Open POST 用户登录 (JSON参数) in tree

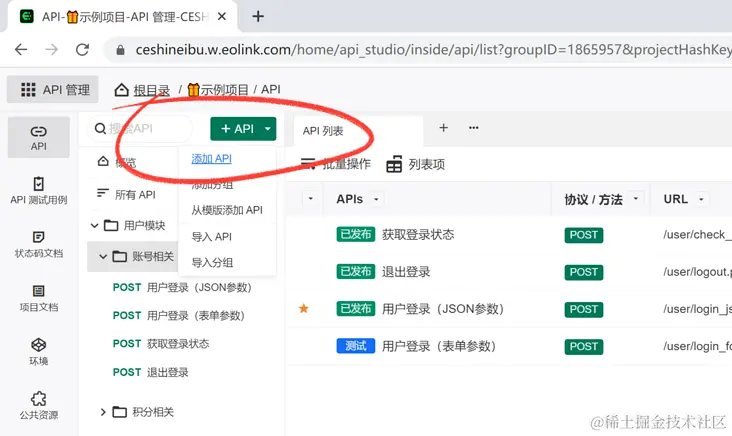pos(182,288)
